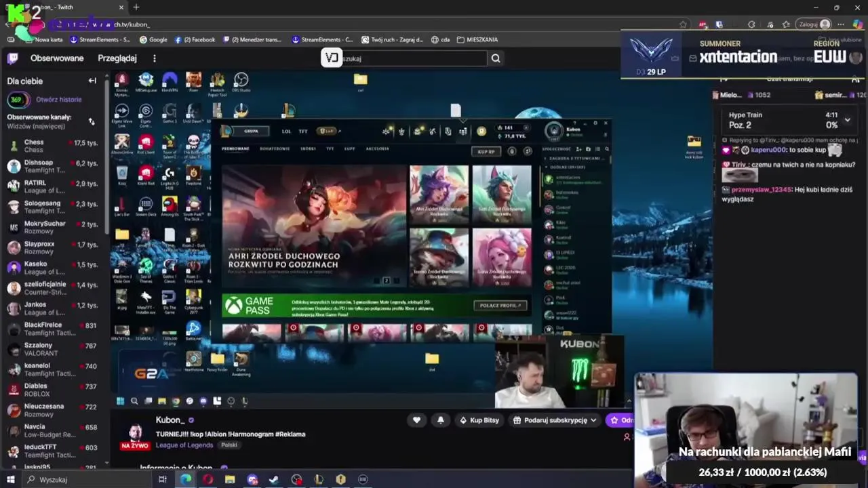This screenshot has width=868, height=488.
Task: Open AKCESORIA store tab in League client
Action: pos(377,148)
